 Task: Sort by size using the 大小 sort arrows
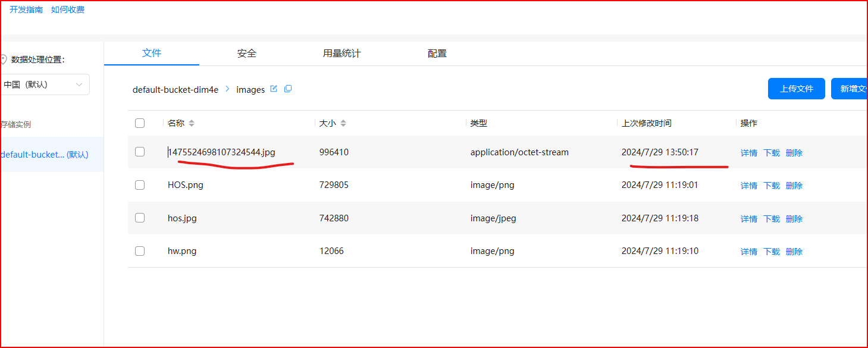pyautogui.click(x=343, y=123)
